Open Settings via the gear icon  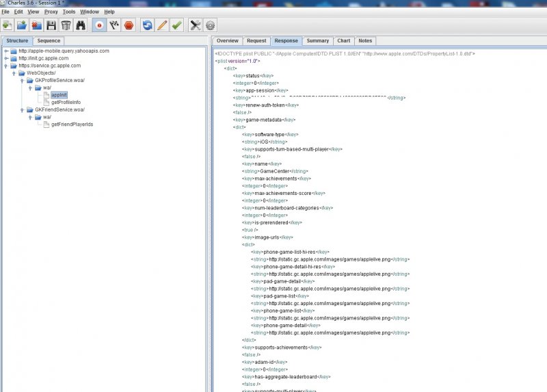pyautogui.click(x=210, y=25)
